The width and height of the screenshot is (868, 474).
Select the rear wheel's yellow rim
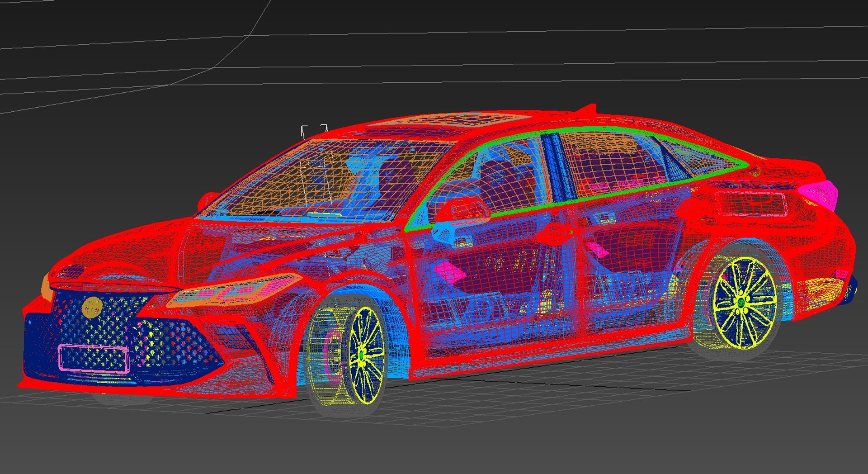[x=745, y=303]
